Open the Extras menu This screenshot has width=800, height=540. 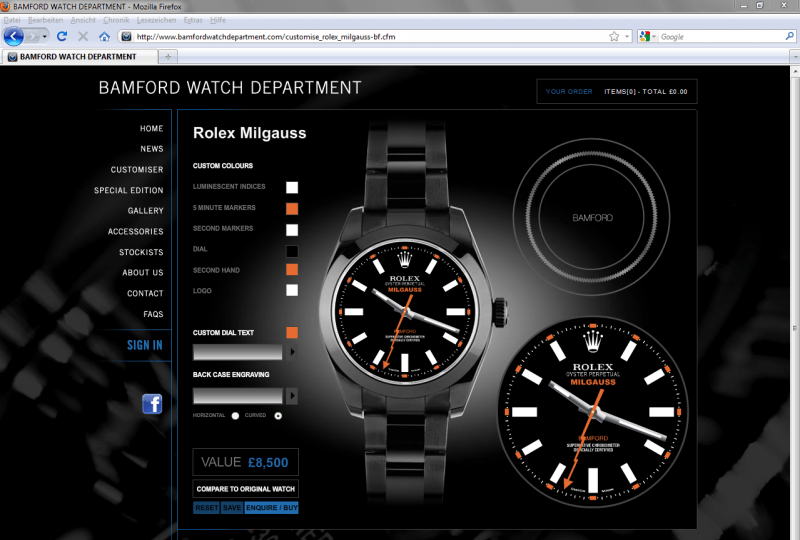point(193,20)
